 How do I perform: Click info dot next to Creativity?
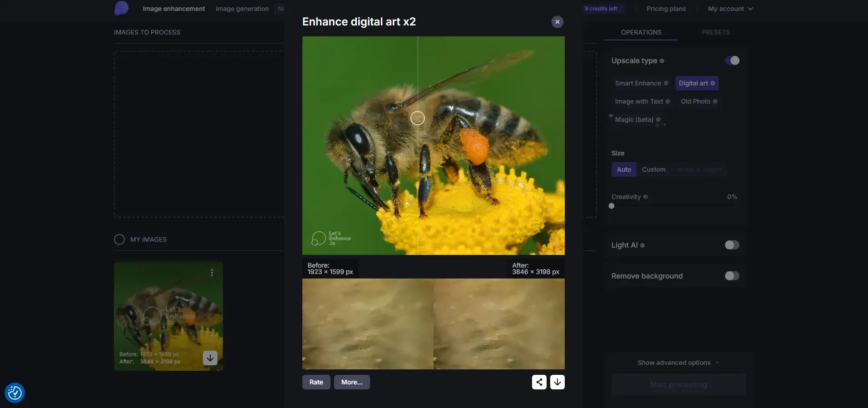[646, 197]
